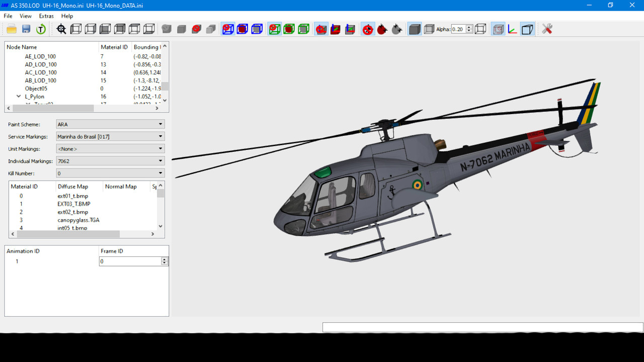Click the red green blue axes icon
This screenshot has width=644, height=362.
(513, 29)
